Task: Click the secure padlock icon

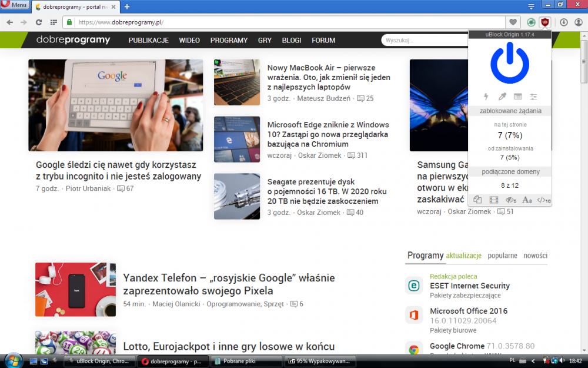Action: click(69, 22)
